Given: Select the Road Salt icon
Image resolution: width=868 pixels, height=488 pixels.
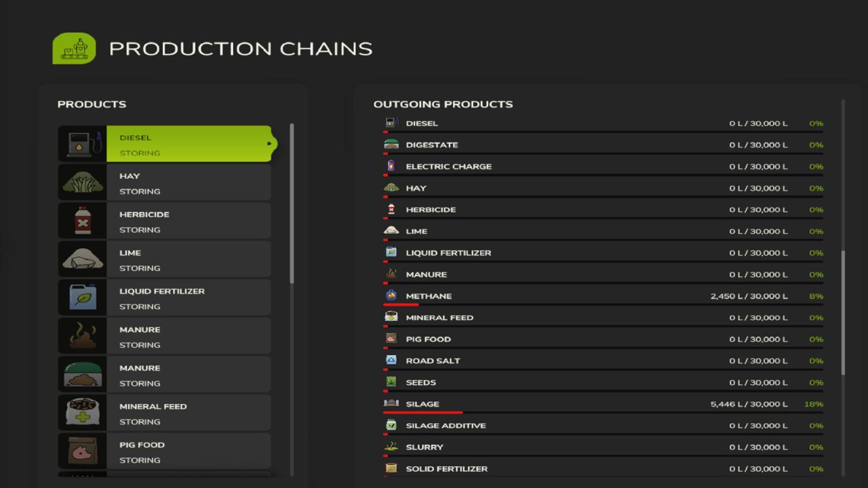Looking at the screenshot, I should pos(392,361).
